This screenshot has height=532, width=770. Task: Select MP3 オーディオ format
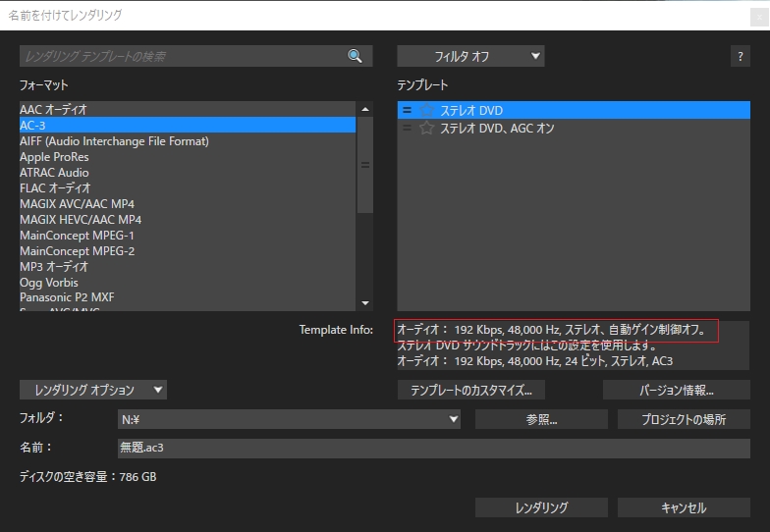[x=187, y=267]
